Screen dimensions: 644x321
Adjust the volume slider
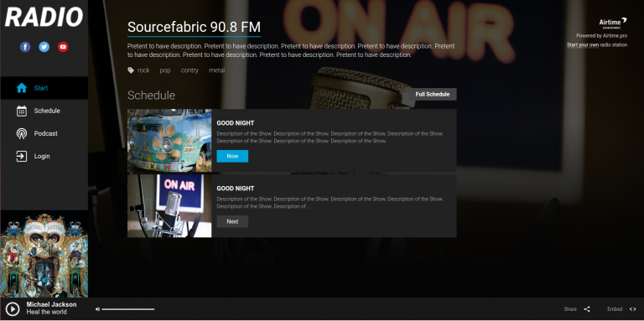pos(128,309)
